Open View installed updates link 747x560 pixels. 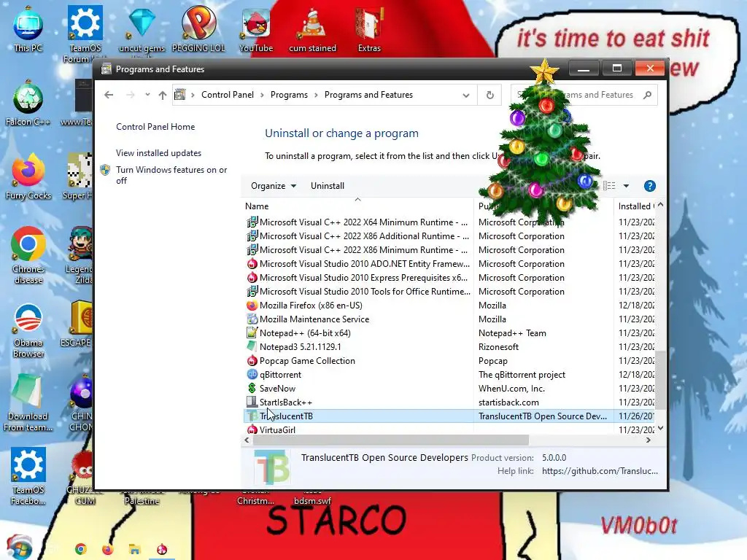tap(158, 153)
